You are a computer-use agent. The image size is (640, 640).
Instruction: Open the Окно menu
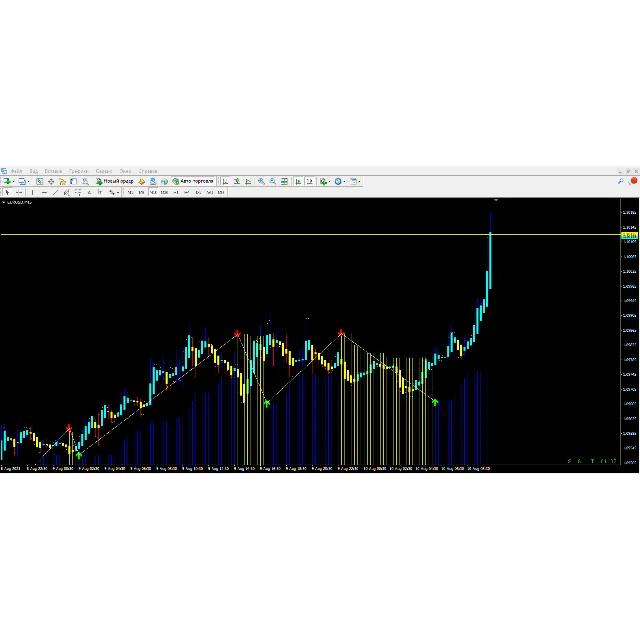click(x=125, y=171)
